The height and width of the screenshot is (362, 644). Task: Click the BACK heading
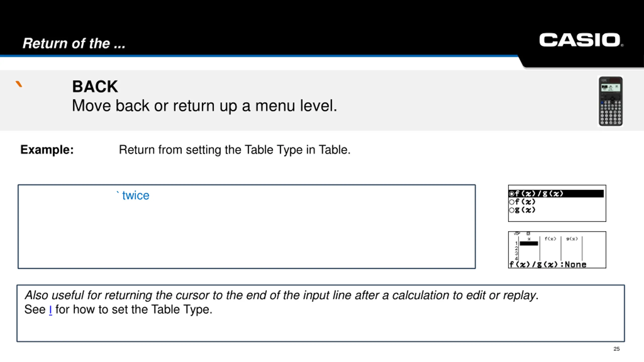[x=95, y=86]
